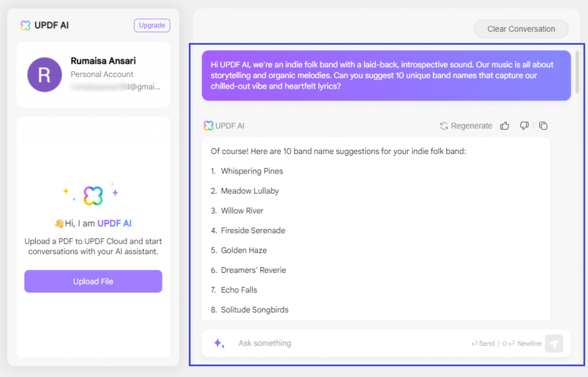Click the Fireside Serenade list item
Screen dimensions: 588x377
pyautogui.click(x=253, y=230)
